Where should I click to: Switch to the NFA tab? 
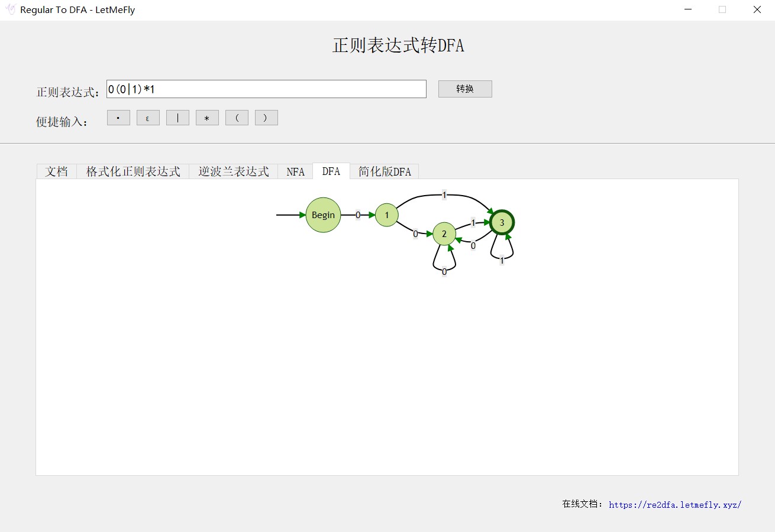tap(295, 171)
